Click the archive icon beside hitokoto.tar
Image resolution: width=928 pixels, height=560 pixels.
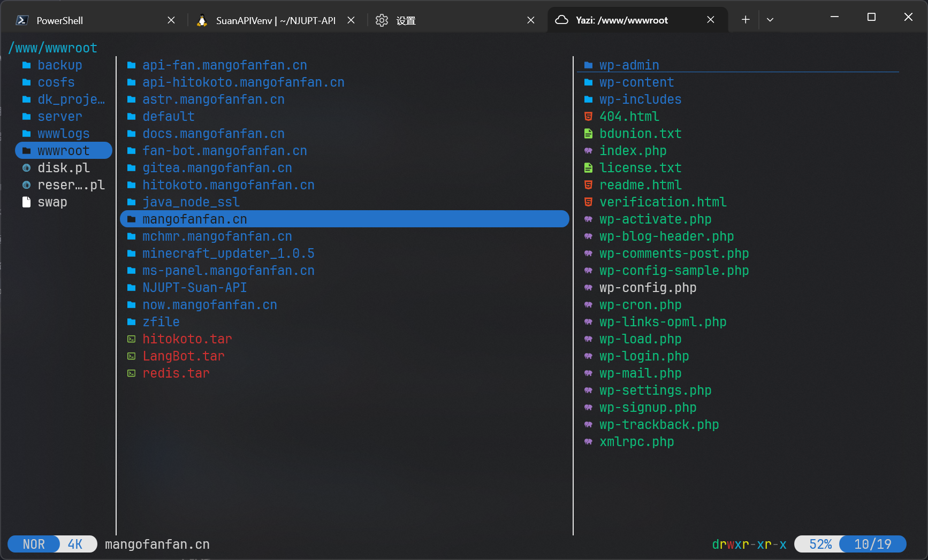pyautogui.click(x=131, y=339)
